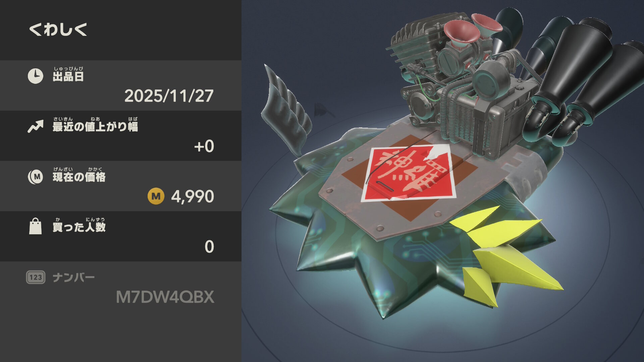The width and height of the screenshot is (644, 362).
Task: Click the gold M coin next to 4,990
Action: tap(156, 196)
